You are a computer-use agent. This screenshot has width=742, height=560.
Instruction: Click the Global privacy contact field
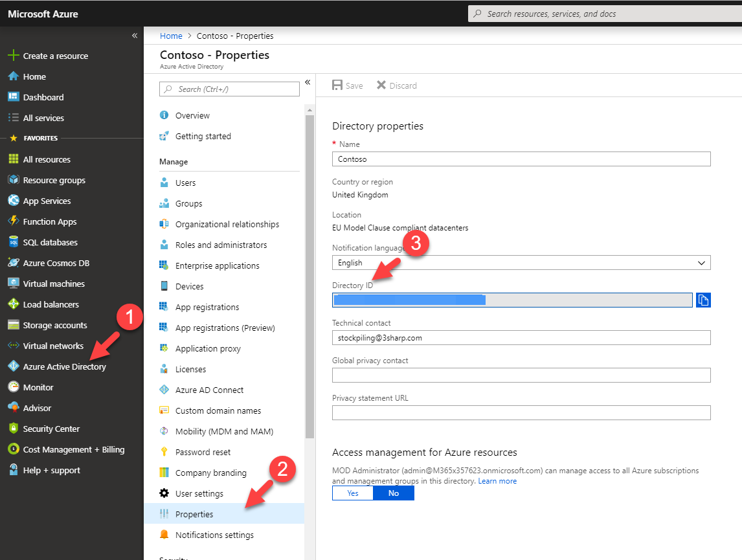(521, 375)
